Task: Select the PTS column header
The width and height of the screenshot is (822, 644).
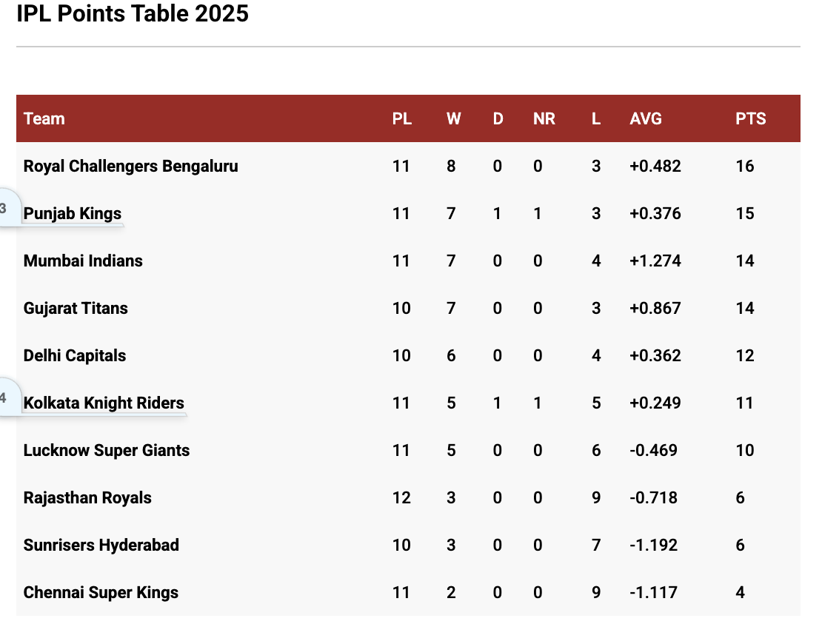Action: pyautogui.click(x=750, y=118)
